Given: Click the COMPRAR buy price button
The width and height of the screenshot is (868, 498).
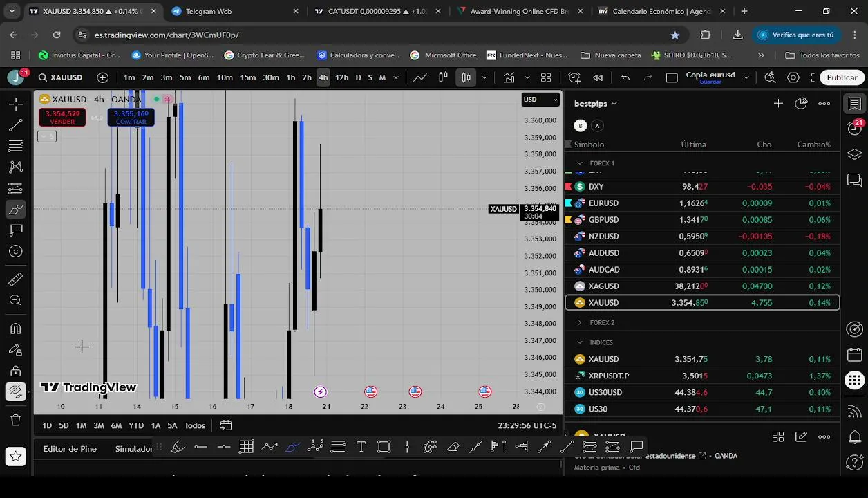Looking at the screenshot, I should click(131, 118).
